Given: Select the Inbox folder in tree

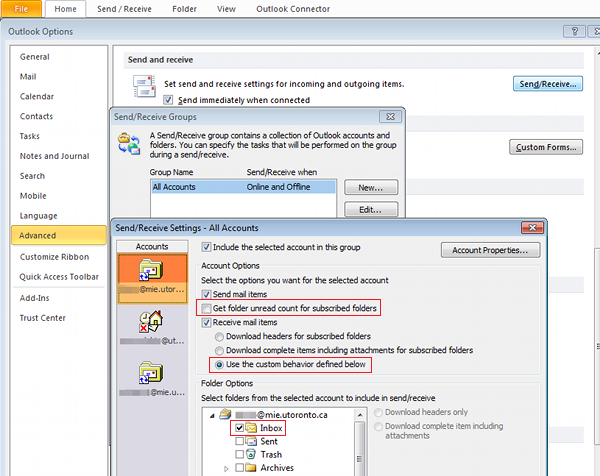Looking at the screenshot, I should (x=271, y=428).
